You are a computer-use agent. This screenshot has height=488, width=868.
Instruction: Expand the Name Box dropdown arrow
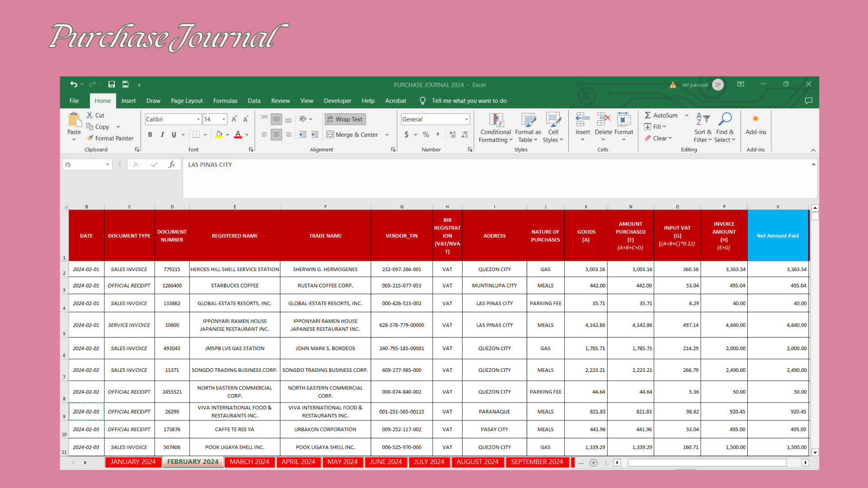click(x=108, y=165)
